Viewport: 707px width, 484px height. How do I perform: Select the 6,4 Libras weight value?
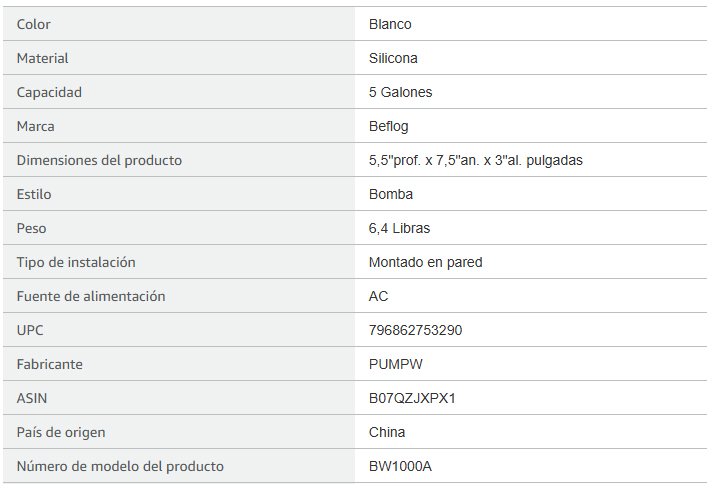[x=399, y=228]
